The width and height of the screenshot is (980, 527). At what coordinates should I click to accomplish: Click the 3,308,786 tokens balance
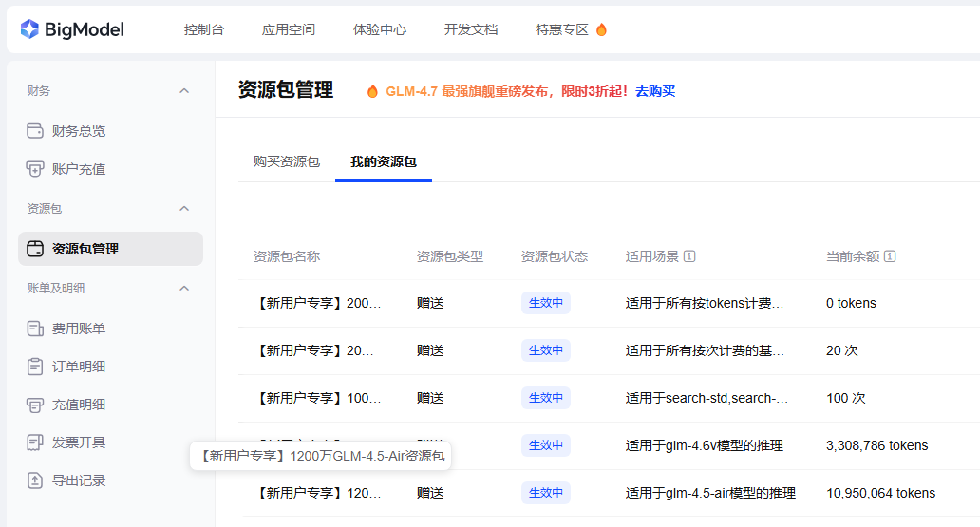[x=876, y=445]
